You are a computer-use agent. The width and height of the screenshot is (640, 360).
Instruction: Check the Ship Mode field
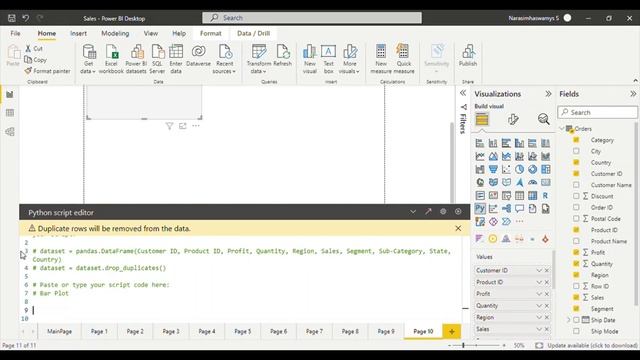[576, 331]
